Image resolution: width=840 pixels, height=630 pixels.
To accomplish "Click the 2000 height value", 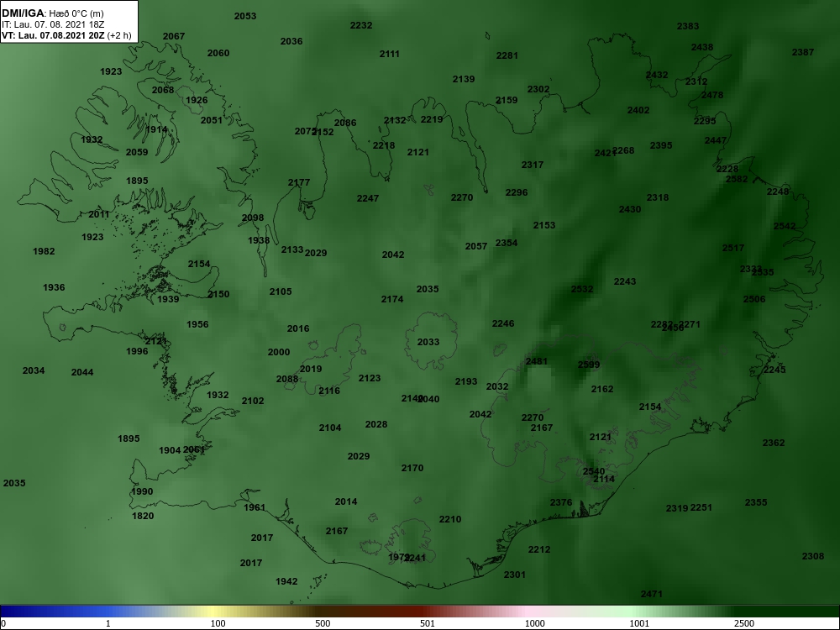I will click(279, 352).
